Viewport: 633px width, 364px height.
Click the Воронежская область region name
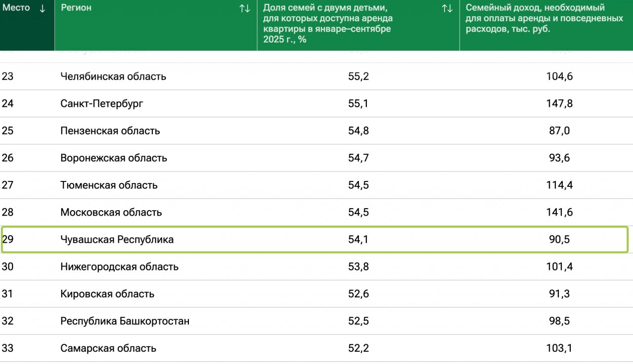[114, 158]
